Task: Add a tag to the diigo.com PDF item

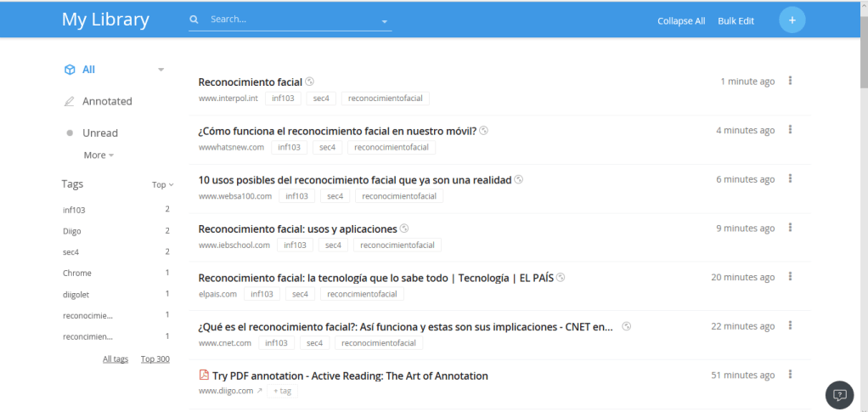Action: point(282,391)
